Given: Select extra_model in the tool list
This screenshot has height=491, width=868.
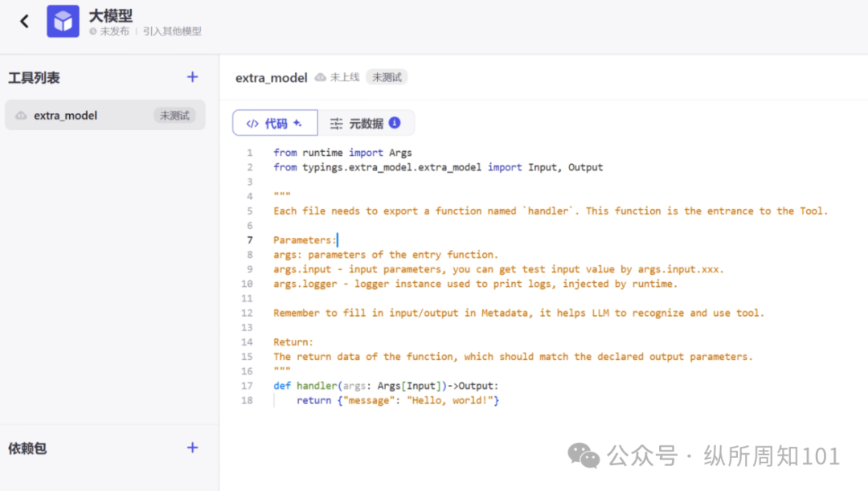Looking at the screenshot, I should (x=66, y=116).
